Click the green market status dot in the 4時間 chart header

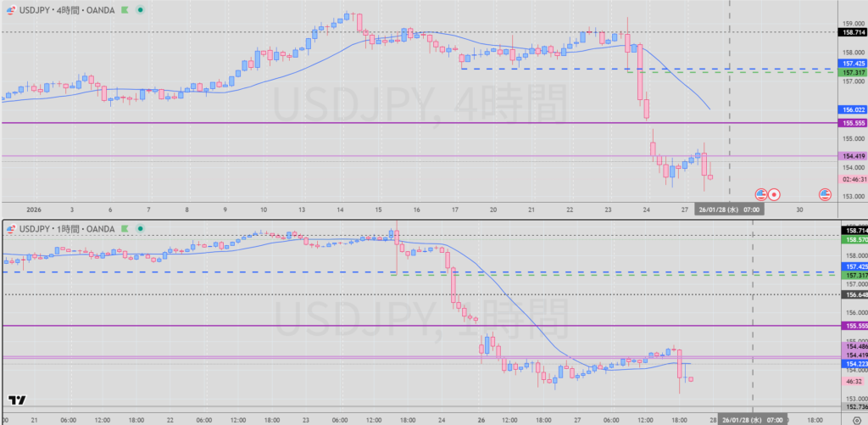[139, 8]
